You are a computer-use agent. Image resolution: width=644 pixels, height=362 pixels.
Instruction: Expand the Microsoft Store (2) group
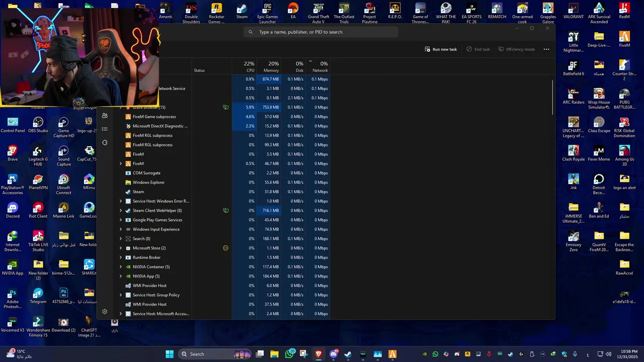point(120,248)
